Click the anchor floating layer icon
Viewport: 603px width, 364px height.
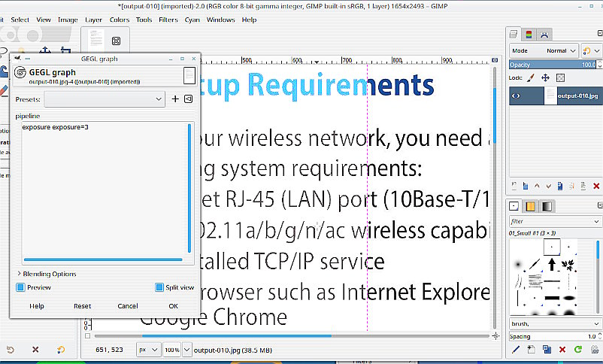pos(571,186)
